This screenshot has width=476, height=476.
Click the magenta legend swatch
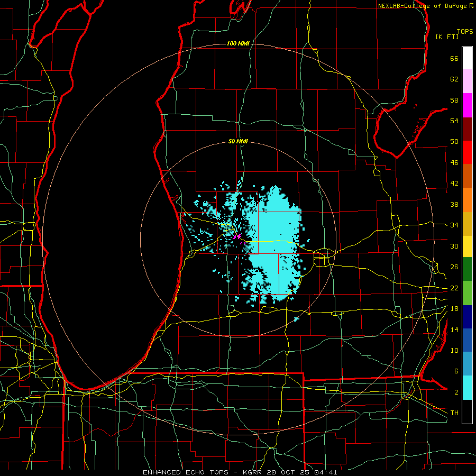click(467, 105)
